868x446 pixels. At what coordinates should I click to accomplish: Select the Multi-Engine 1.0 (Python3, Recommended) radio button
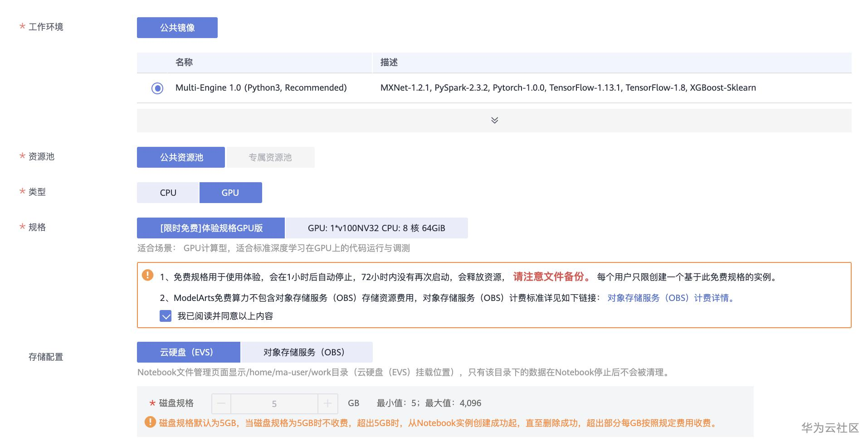click(x=157, y=88)
